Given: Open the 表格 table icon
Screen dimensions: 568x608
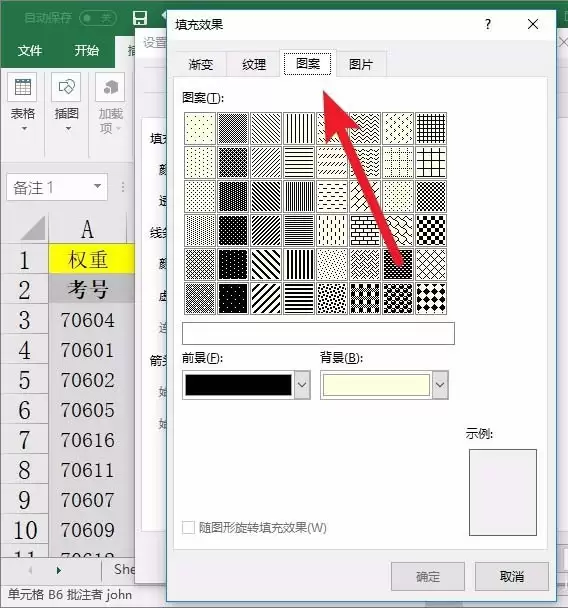Looking at the screenshot, I should pyautogui.click(x=22, y=87).
